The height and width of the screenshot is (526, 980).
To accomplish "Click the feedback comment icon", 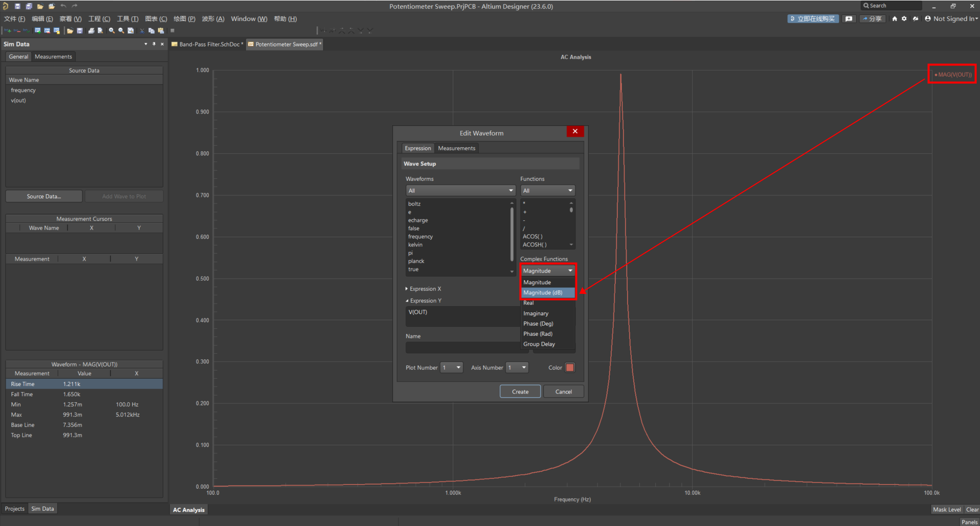I will click(849, 19).
